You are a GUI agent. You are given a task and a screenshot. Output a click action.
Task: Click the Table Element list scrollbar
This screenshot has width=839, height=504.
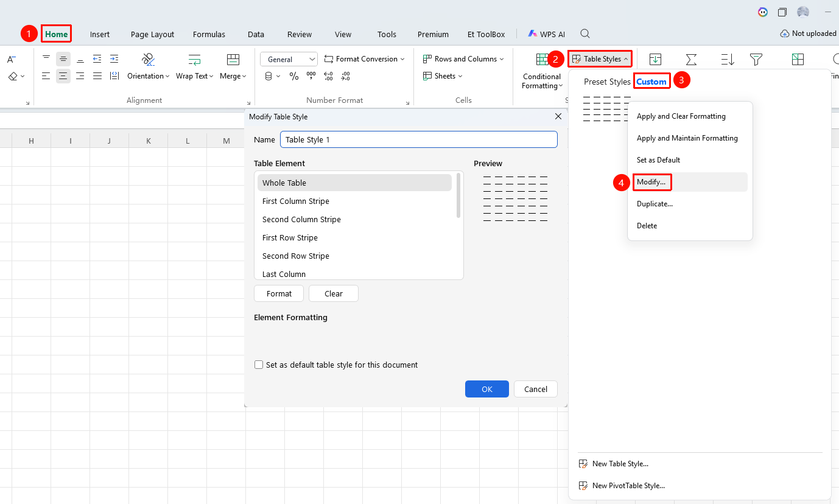[458, 196]
